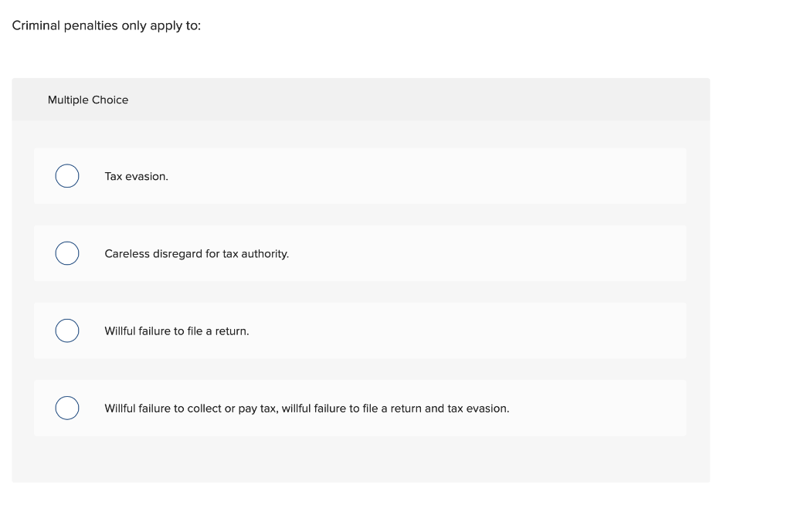The image size is (791, 532).
Task: Click the first answer row background
Action: (x=463, y=176)
